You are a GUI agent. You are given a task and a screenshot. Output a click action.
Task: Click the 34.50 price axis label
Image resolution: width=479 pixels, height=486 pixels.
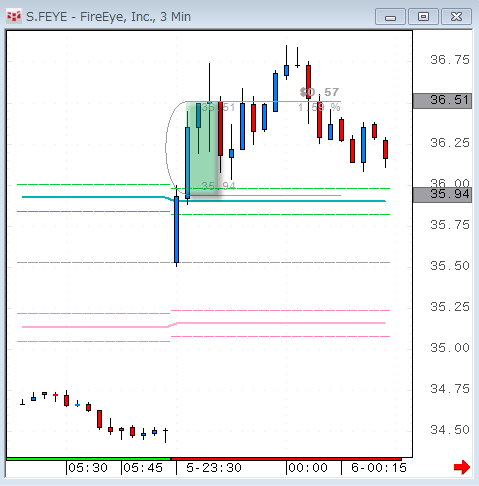[450, 430]
